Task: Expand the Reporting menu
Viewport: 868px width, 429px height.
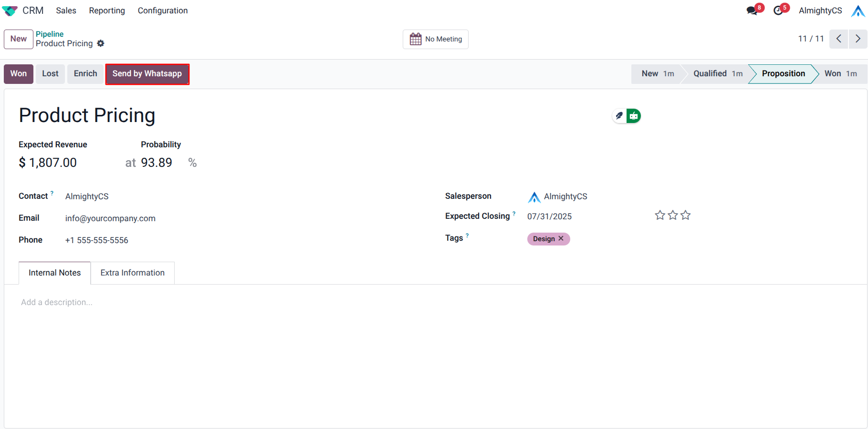Action: 107,10
